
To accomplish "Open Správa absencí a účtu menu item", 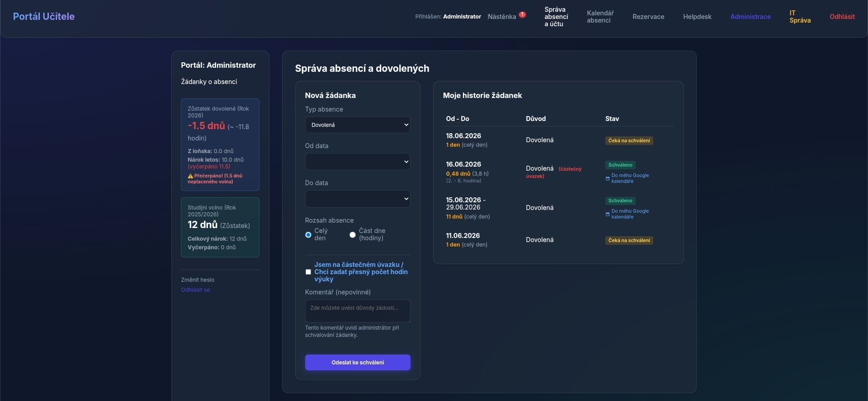I will (x=556, y=17).
